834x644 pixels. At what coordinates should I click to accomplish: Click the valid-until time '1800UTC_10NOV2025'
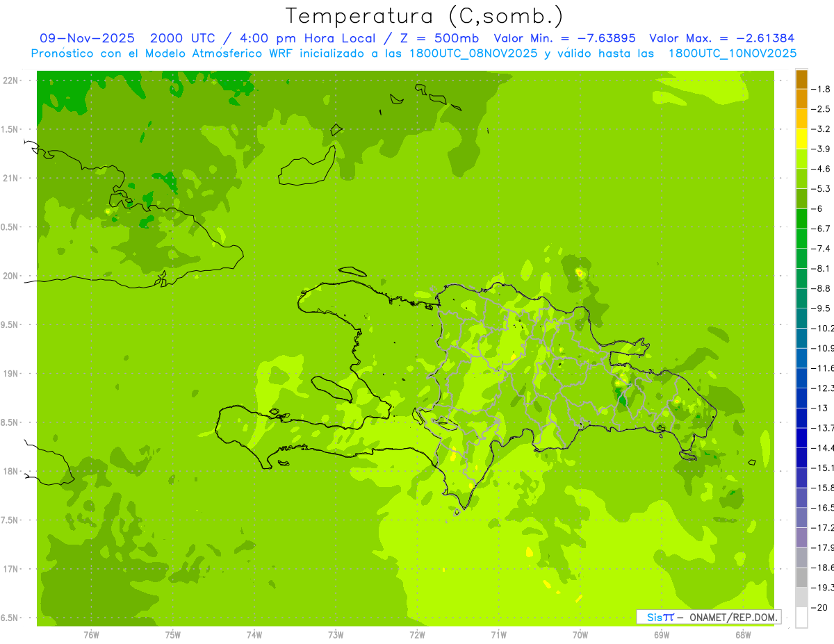[733, 53]
